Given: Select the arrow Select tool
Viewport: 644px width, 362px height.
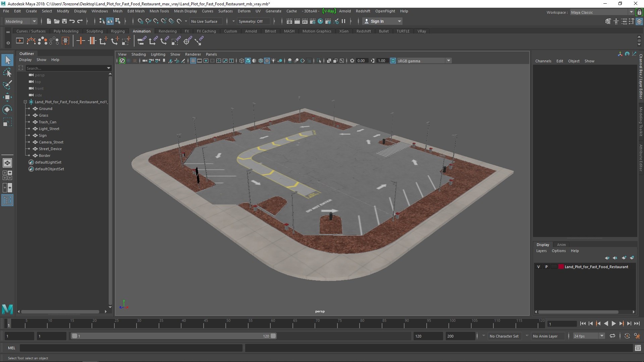Looking at the screenshot, I should click(x=7, y=60).
